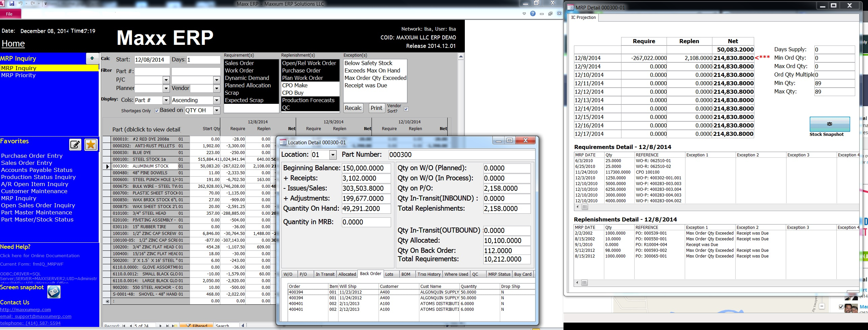Go to the first record in the navigator
The image size is (868, 330).
pyautogui.click(x=124, y=326)
